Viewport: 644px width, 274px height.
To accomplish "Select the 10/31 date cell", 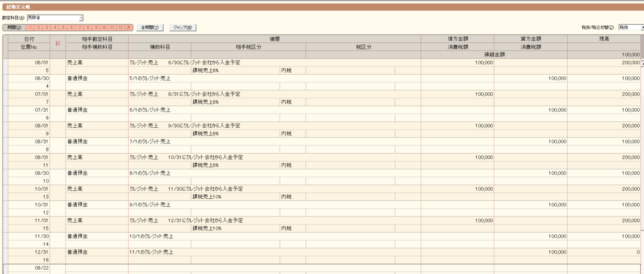I will point(29,205).
